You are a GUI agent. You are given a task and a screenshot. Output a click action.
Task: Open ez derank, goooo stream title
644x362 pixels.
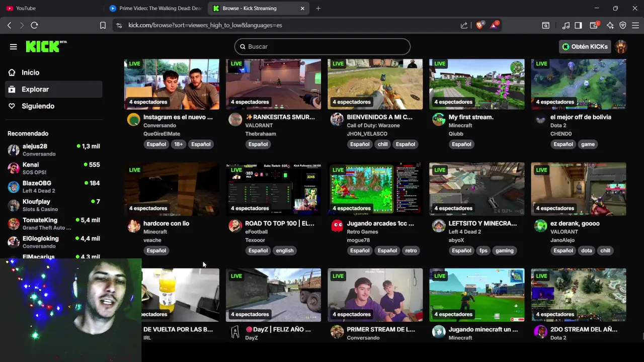575,223
